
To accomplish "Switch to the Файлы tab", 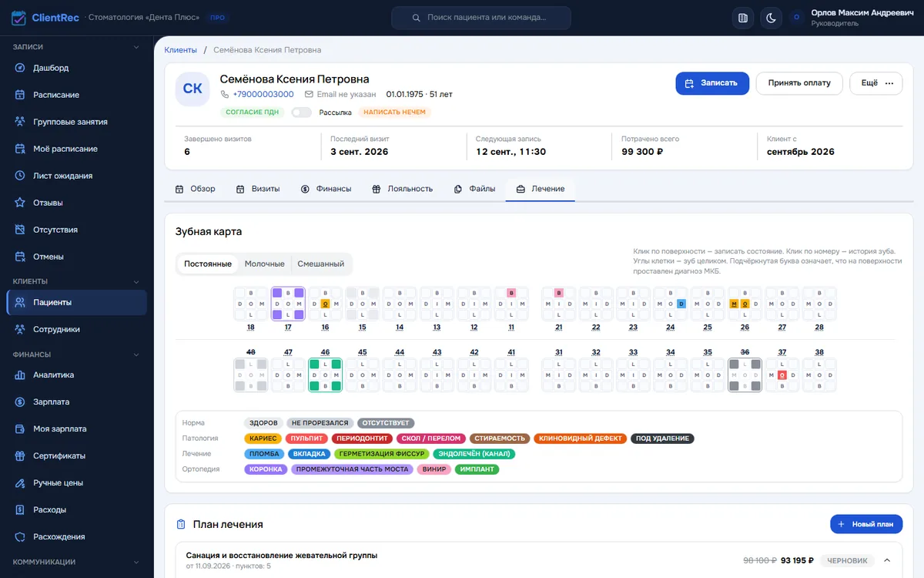I will [x=474, y=189].
